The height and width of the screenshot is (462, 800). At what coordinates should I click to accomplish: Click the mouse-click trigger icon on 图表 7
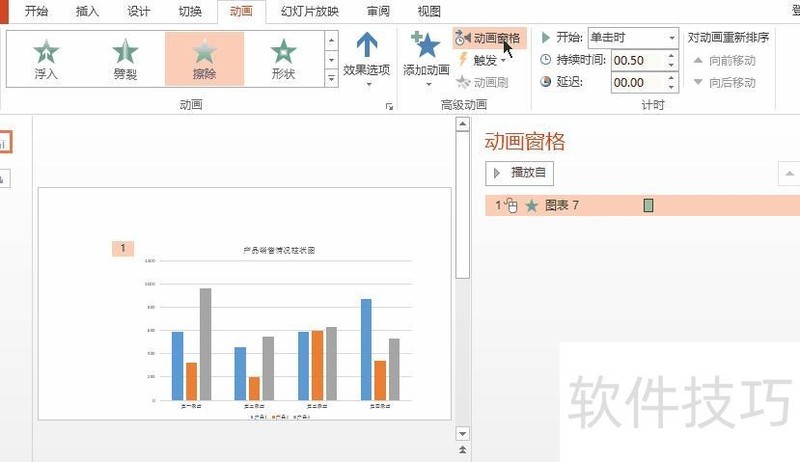tap(511, 206)
